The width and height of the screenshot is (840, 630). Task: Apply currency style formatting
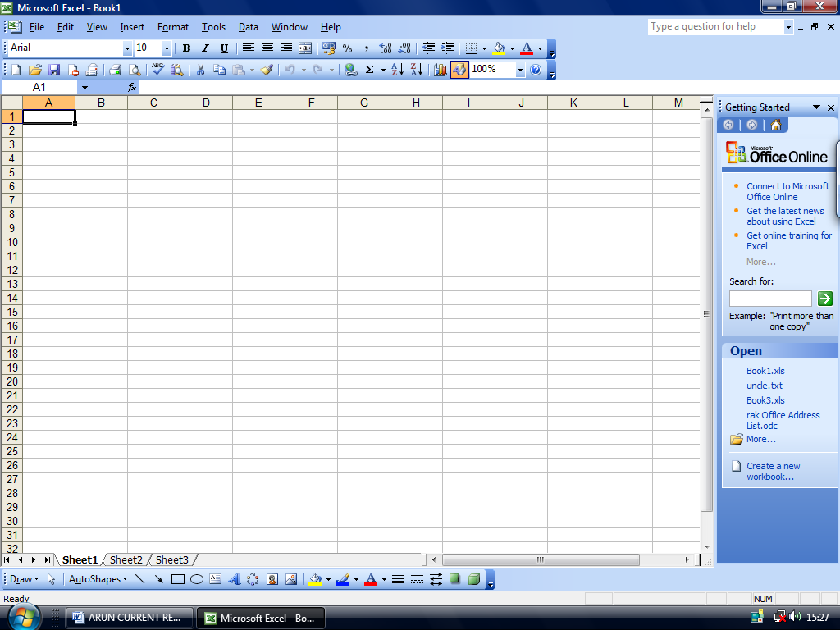pos(327,48)
